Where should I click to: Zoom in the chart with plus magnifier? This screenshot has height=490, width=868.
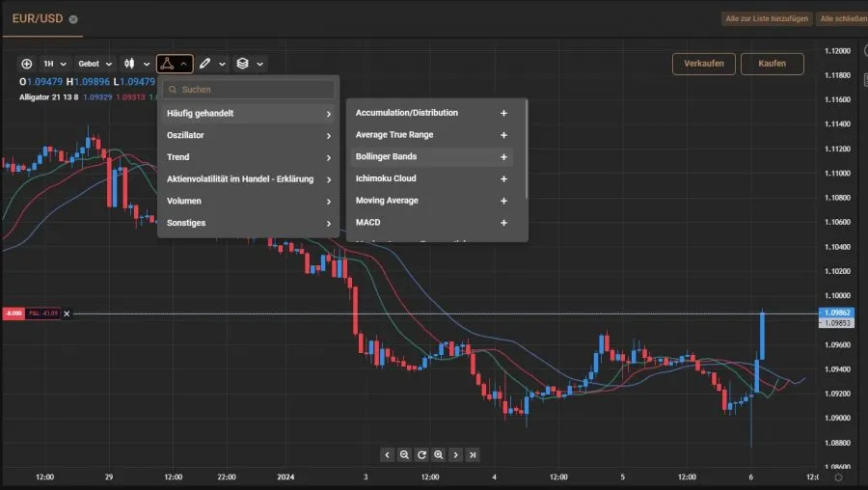(x=439, y=454)
